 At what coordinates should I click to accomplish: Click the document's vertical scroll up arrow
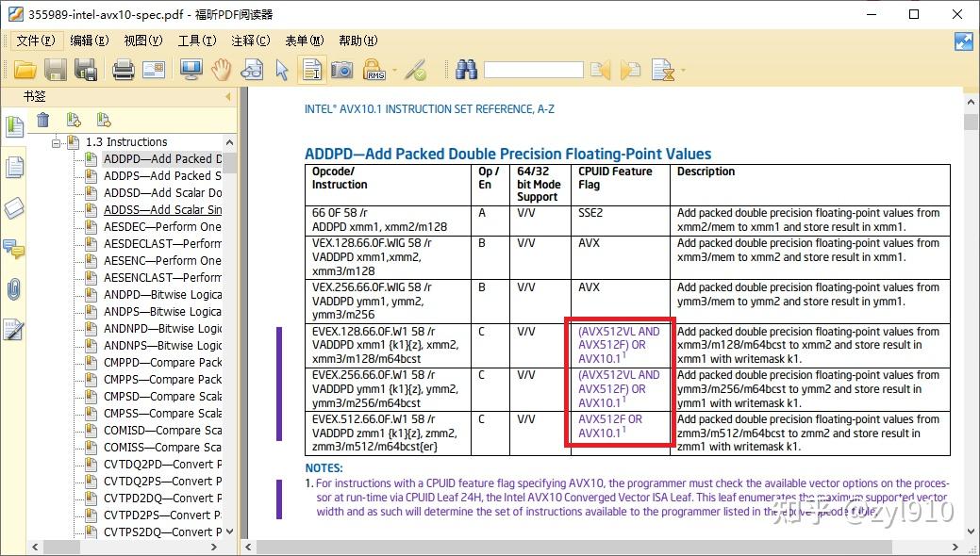(x=971, y=102)
